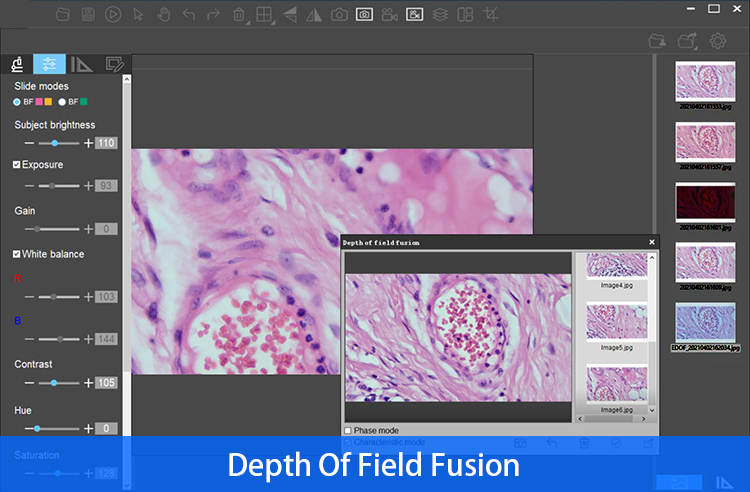Image resolution: width=750 pixels, height=492 pixels.
Task: Select the hand pan tool
Action: tap(164, 14)
